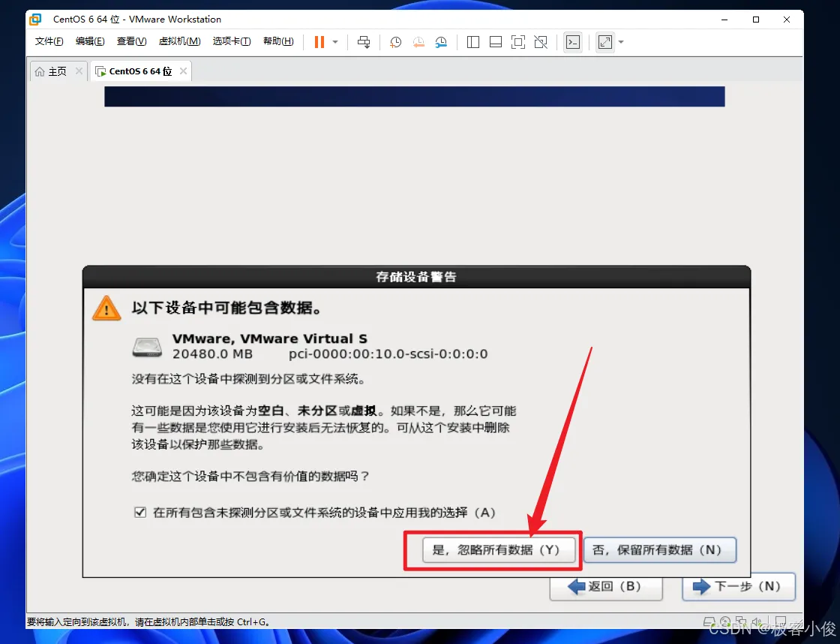Pause the virtual machine with the orange button
Image resolution: width=840 pixels, height=644 pixels.
[319, 42]
